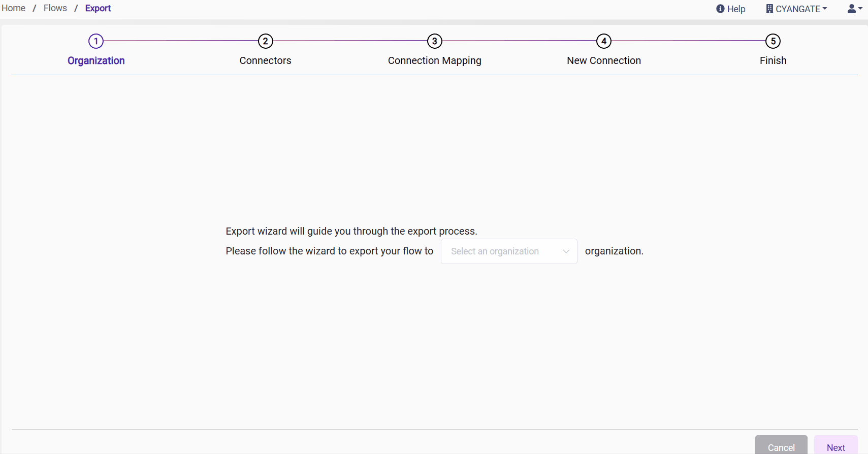Image resolution: width=868 pixels, height=454 pixels.
Task: Open the Select an organization dropdown
Action: [508, 251]
